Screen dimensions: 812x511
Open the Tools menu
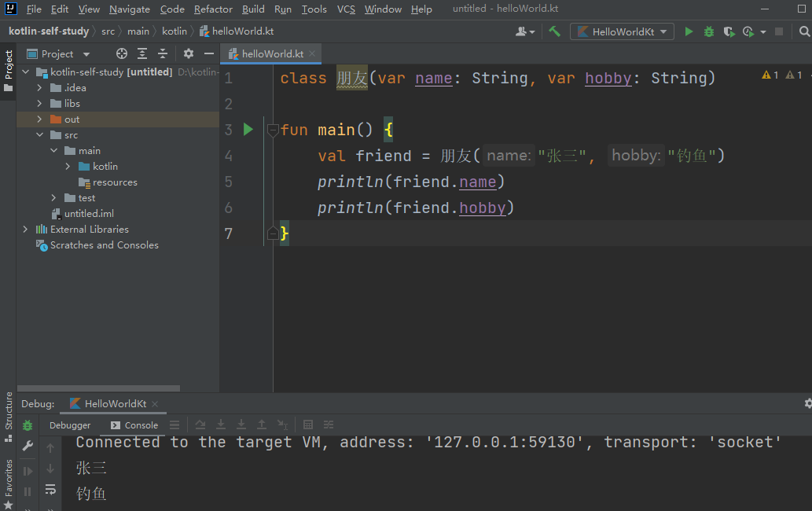[x=314, y=9]
